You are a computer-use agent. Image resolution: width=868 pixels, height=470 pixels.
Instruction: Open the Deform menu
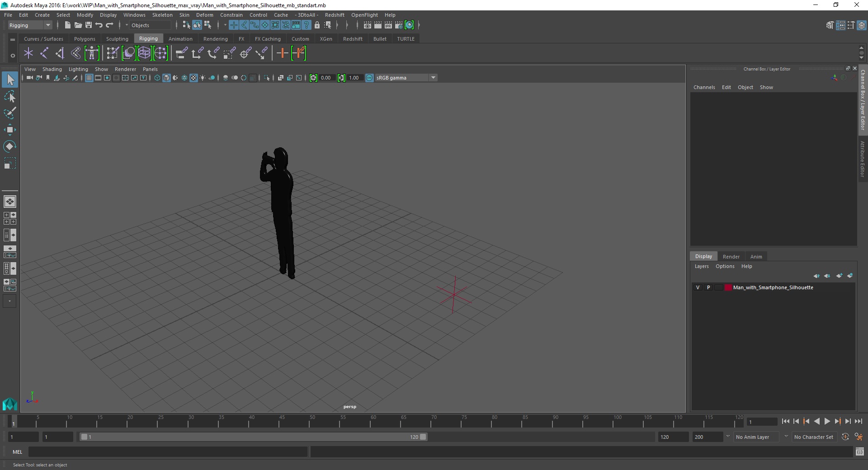204,15
